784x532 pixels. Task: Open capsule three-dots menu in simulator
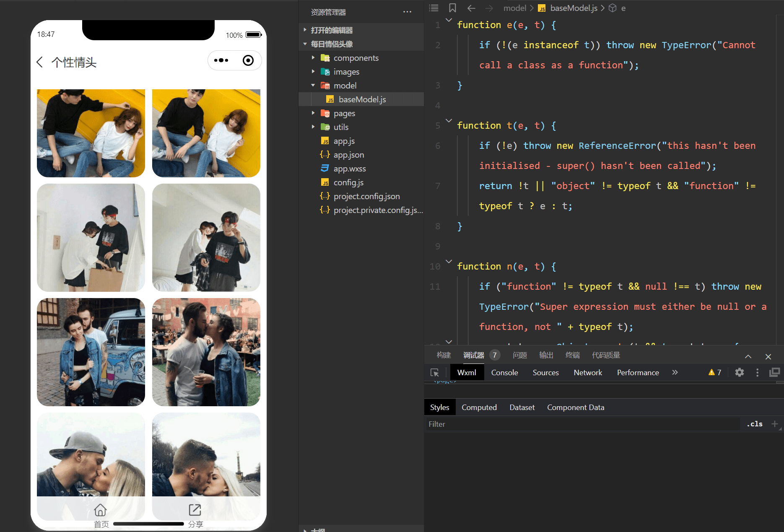221,60
